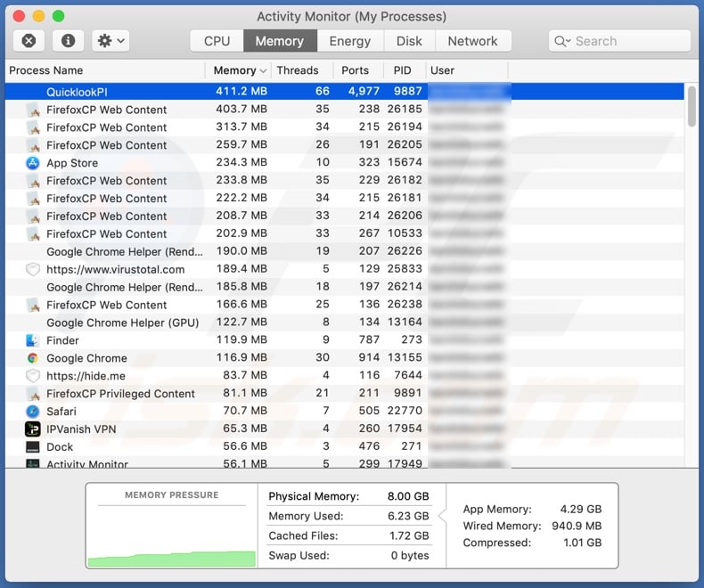Select the QuicklookPI process row
This screenshot has width=704, height=588.
click(344, 91)
